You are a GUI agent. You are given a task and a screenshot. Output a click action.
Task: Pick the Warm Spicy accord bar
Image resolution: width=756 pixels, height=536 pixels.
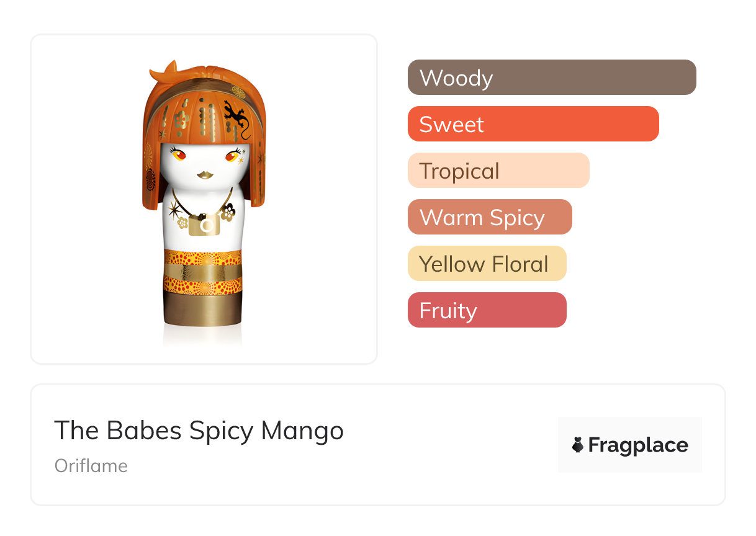[x=490, y=217]
